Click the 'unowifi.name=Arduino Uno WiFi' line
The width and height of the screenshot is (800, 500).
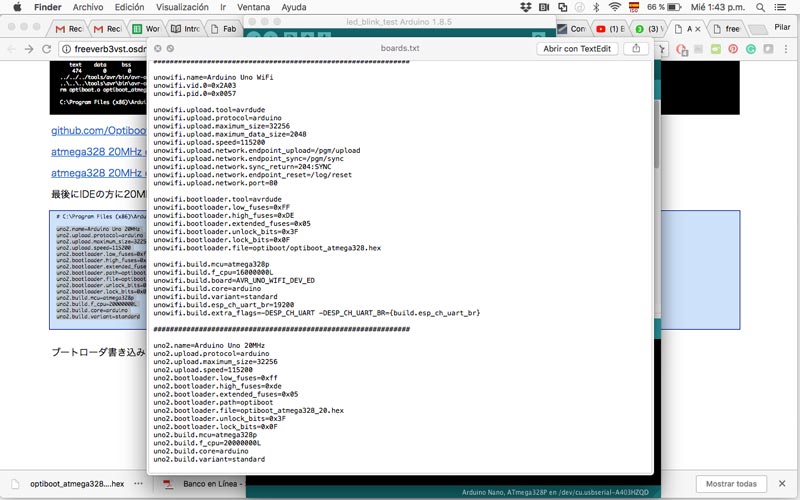[x=213, y=77]
